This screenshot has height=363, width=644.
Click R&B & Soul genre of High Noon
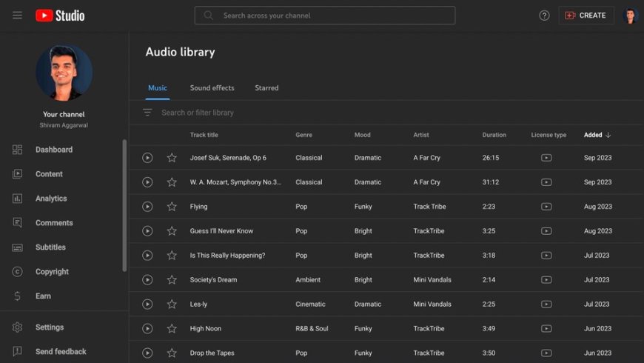point(312,328)
